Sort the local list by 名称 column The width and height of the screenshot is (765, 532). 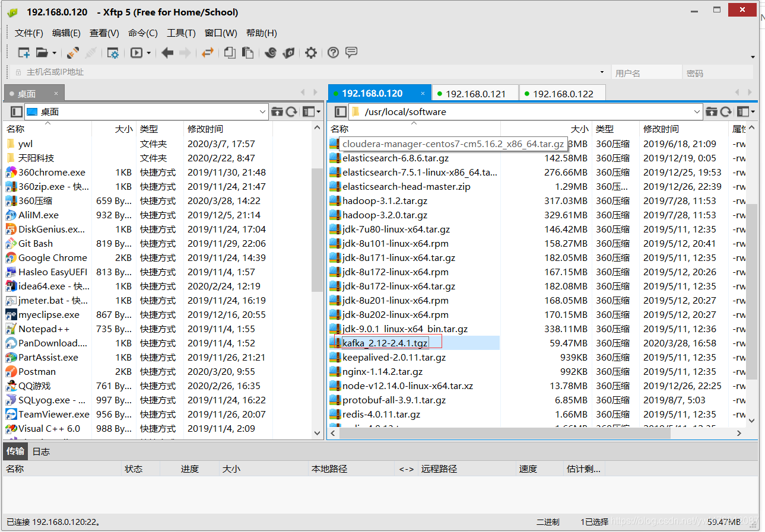(47, 129)
